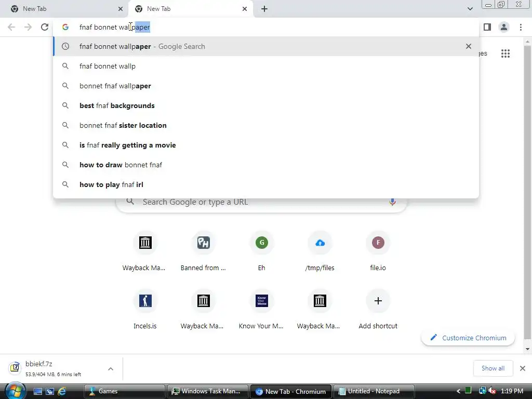Click the 1:19 PM system clock
The height and width of the screenshot is (399, 532).
(x=512, y=391)
